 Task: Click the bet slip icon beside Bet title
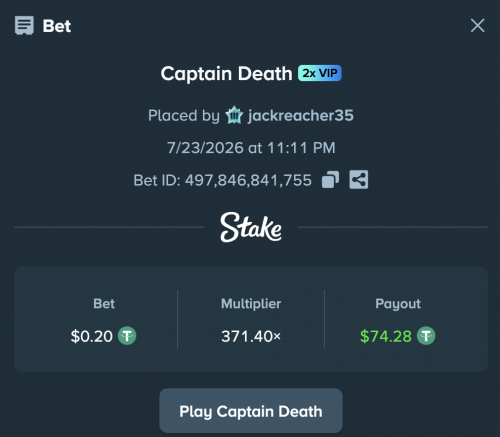(x=24, y=25)
